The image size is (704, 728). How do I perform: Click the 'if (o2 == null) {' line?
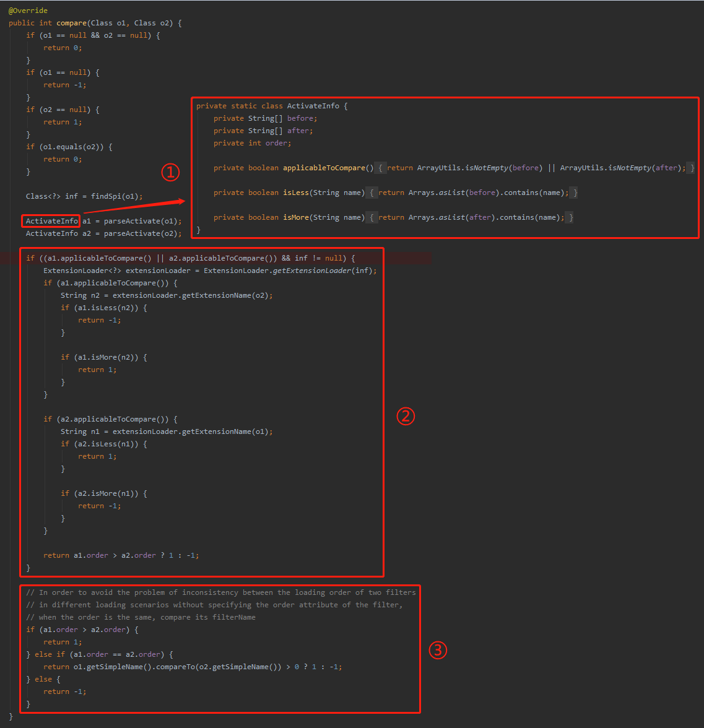(x=63, y=110)
